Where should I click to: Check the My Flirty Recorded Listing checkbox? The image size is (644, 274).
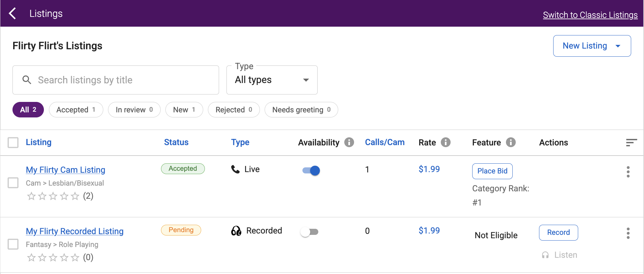13,244
